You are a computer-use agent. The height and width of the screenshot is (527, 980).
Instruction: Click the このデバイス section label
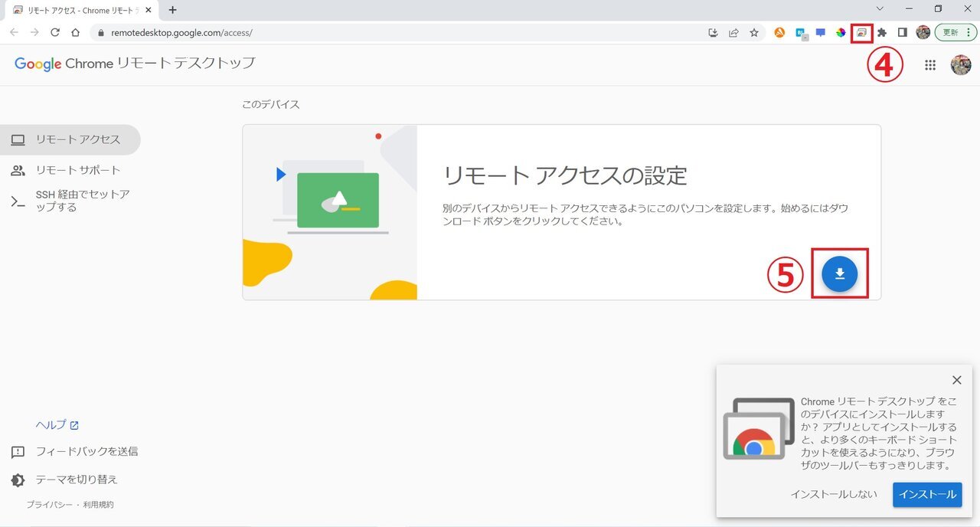[271, 104]
